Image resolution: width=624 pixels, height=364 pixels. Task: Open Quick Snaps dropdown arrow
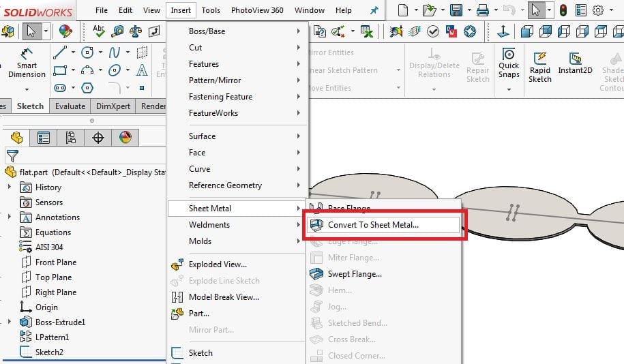[x=509, y=89]
